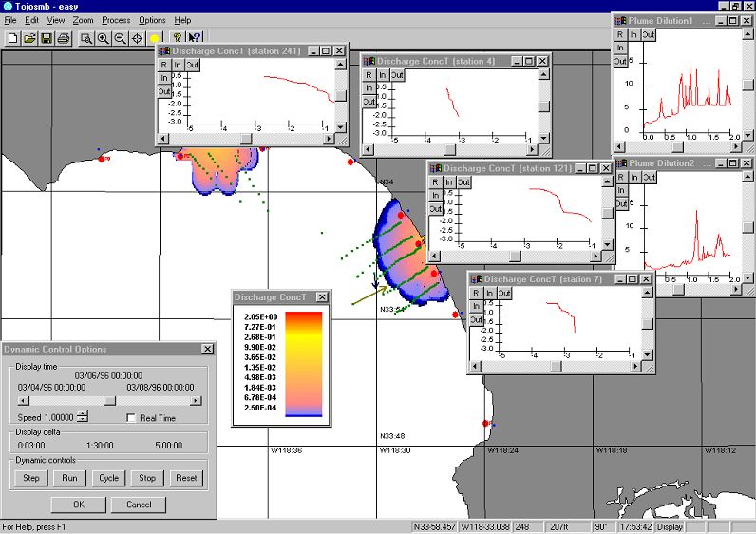Select the zoom window magnifier tool

(x=86, y=38)
